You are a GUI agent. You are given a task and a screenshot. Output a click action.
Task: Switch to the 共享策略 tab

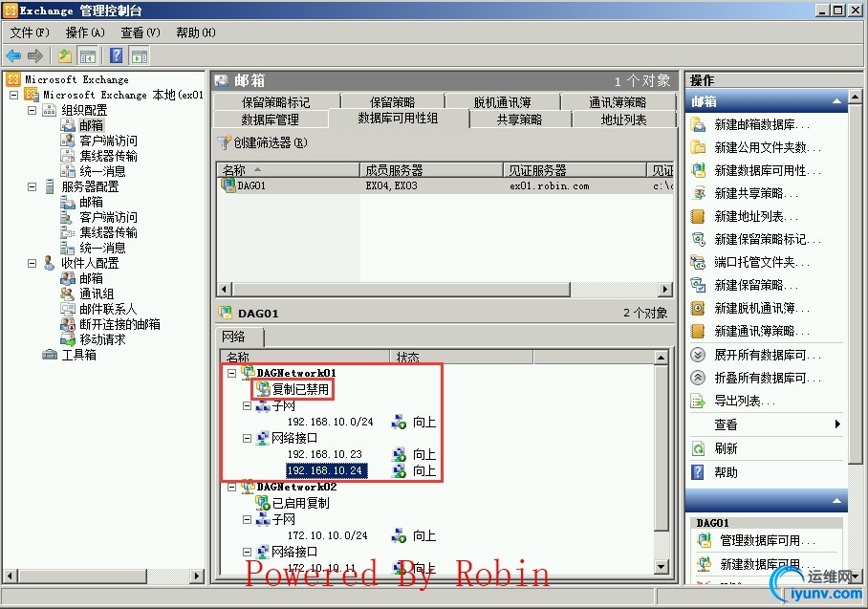(x=520, y=120)
